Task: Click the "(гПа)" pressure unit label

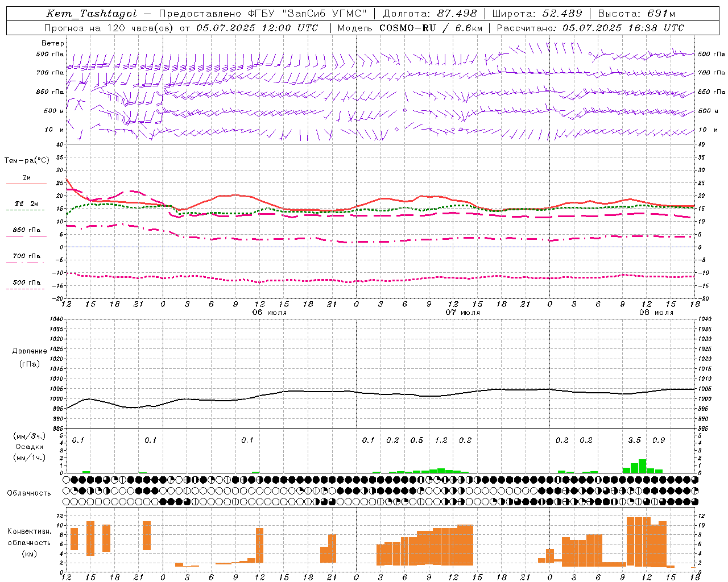Action: pos(29,364)
